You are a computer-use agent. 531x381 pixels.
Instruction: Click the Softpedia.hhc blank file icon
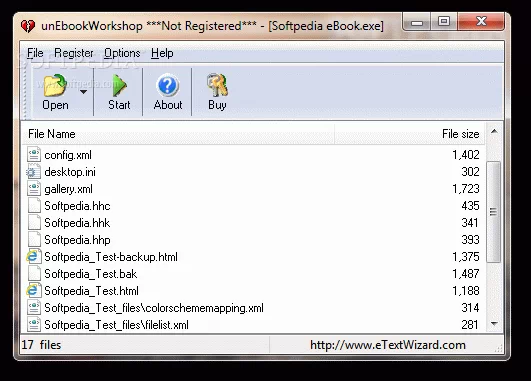[34, 206]
